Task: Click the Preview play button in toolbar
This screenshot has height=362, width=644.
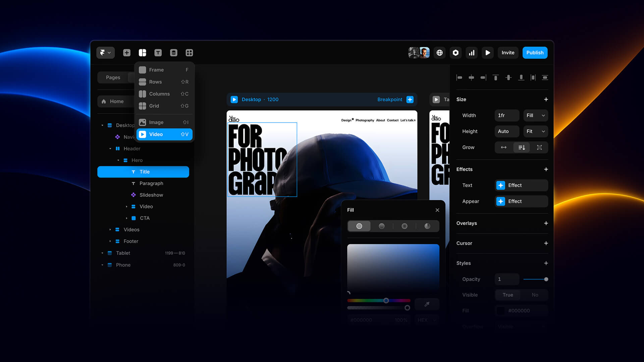Action: (488, 53)
